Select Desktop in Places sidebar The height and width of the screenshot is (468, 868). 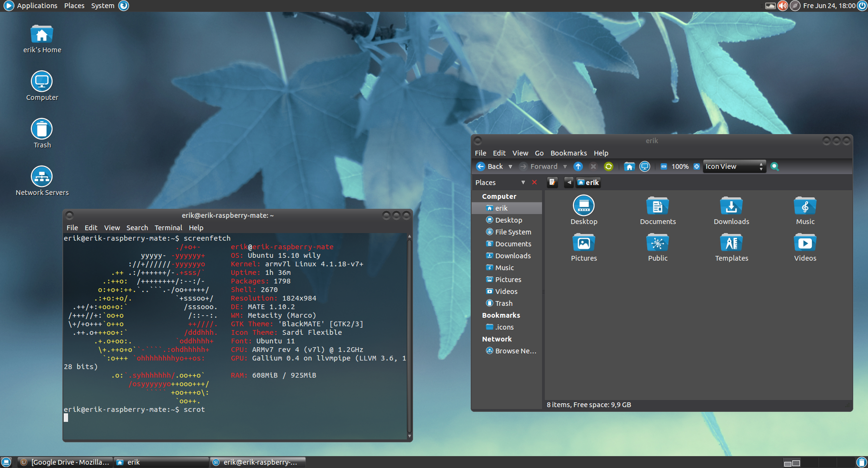tap(507, 220)
